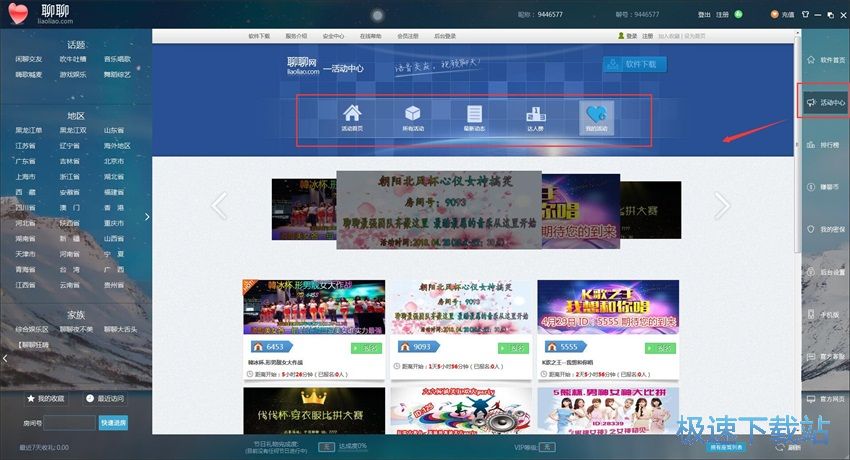This screenshot has width=850, height=460.
Task: Select 活动中心 in right sidebar
Action: [x=826, y=102]
